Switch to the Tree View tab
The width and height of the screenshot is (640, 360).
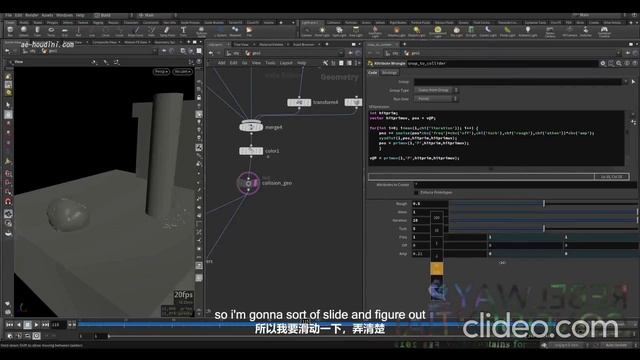241,44
